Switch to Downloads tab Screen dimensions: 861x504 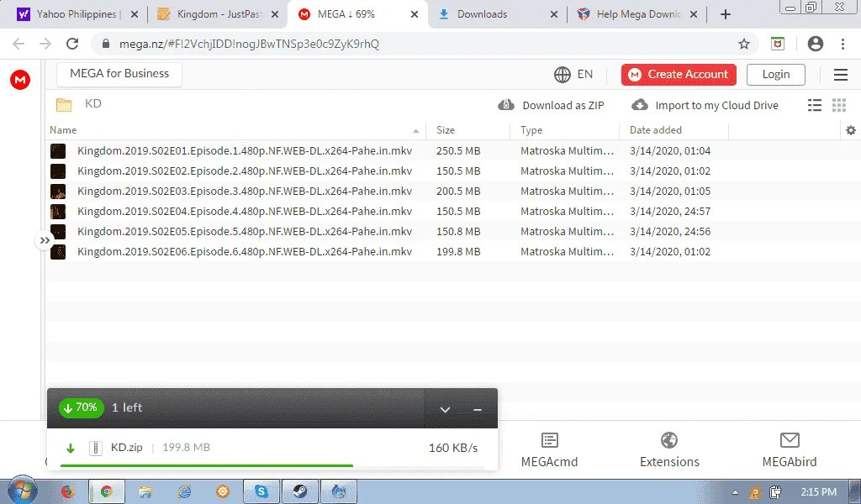click(x=499, y=14)
